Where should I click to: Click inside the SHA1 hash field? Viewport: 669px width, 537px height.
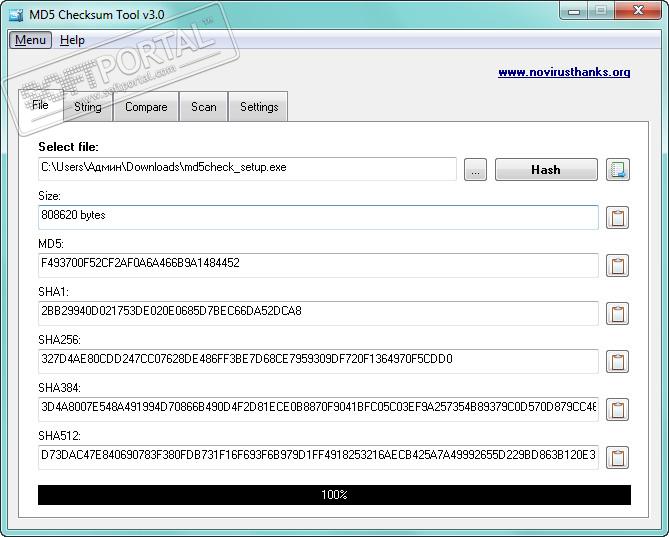tap(318, 313)
